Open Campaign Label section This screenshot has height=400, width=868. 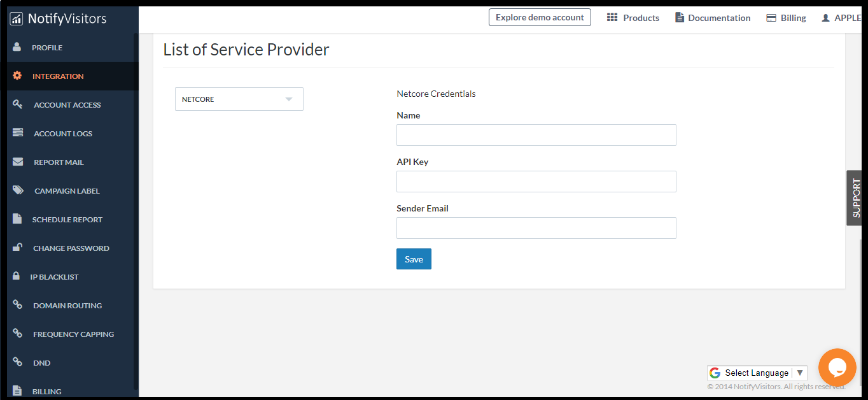point(69,190)
